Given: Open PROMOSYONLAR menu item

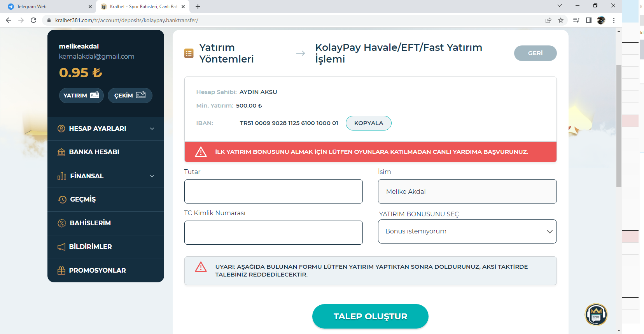Looking at the screenshot, I should (x=106, y=270).
